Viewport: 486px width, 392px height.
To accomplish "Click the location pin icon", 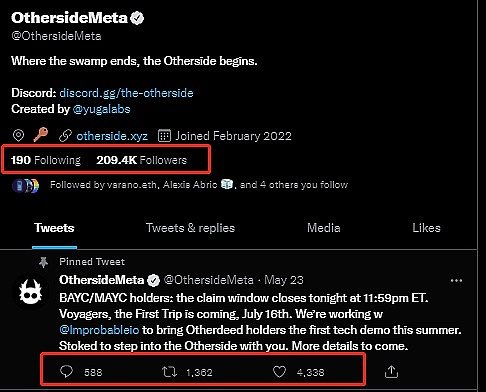I will [18, 135].
